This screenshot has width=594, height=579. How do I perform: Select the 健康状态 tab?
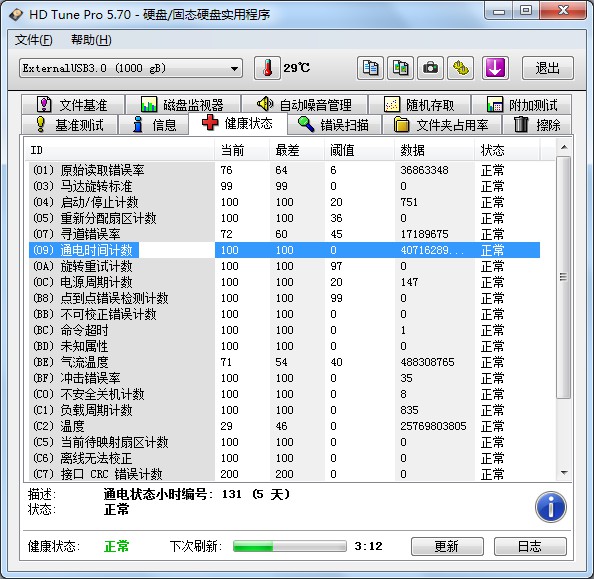click(238, 123)
